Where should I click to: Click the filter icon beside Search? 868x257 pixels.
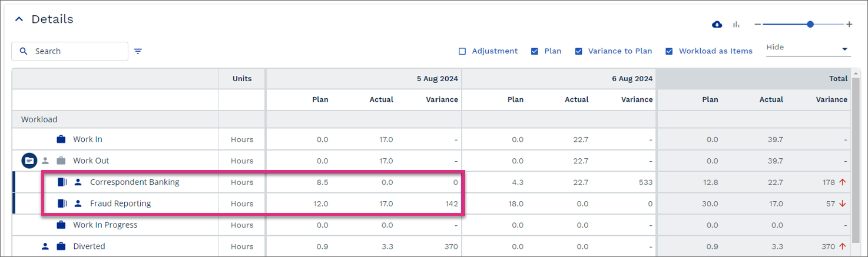coord(138,51)
